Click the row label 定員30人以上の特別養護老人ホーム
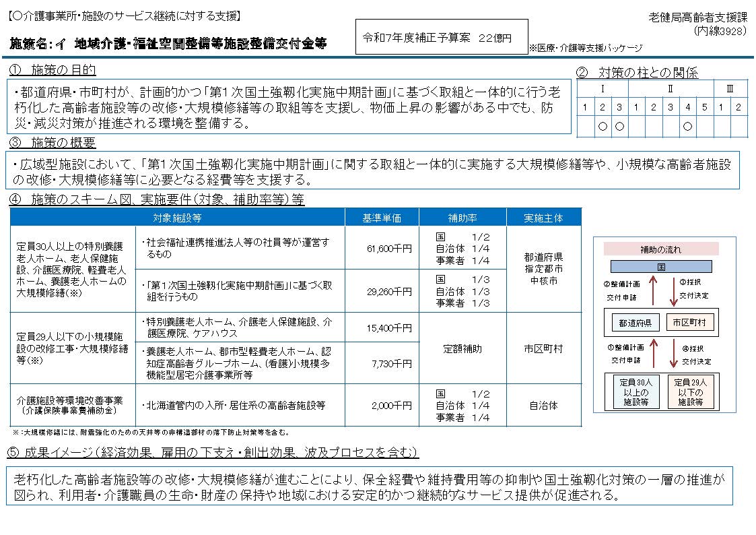 pyautogui.click(x=71, y=270)
